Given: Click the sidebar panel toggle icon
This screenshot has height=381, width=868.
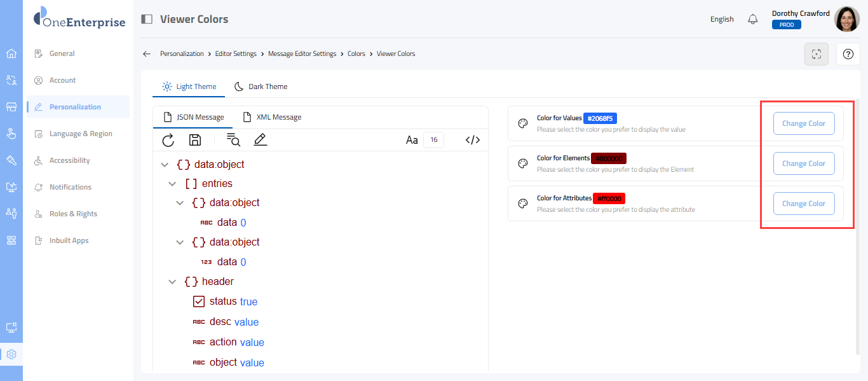Looking at the screenshot, I should (x=147, y=19).
